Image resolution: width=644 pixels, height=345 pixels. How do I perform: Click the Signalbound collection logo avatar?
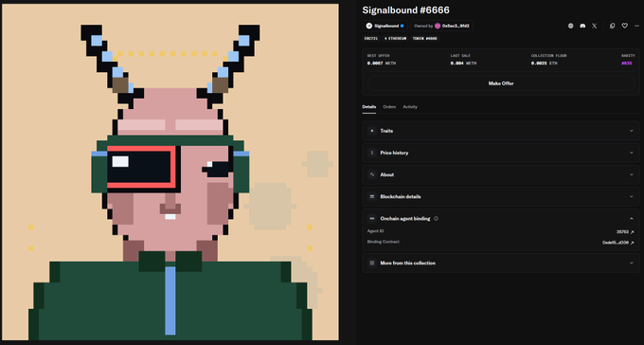[x=368, y=26]
